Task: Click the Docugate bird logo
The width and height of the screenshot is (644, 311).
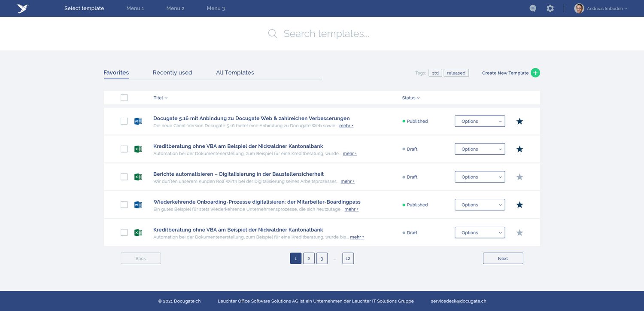Action: 23,8
